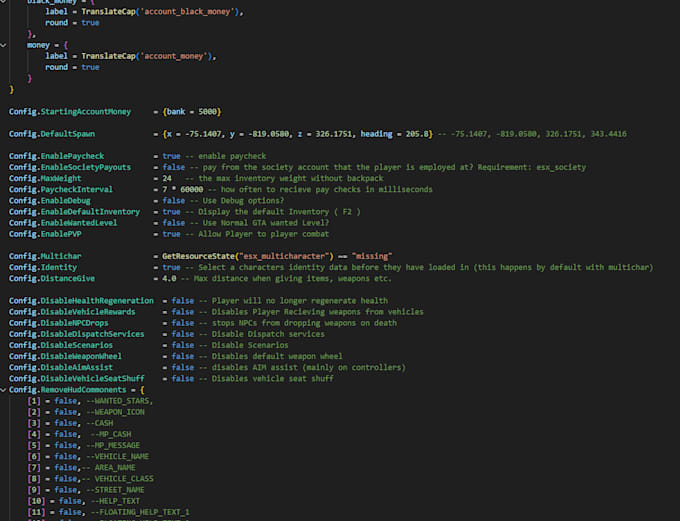Click the true value of Config.EnablePaycheck

click(x=171, y=157)
